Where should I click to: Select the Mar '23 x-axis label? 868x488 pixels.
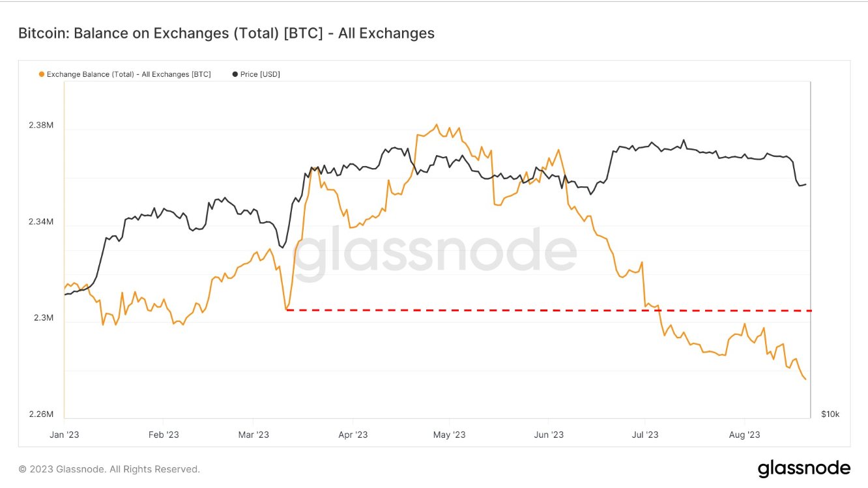pos(254,435)
